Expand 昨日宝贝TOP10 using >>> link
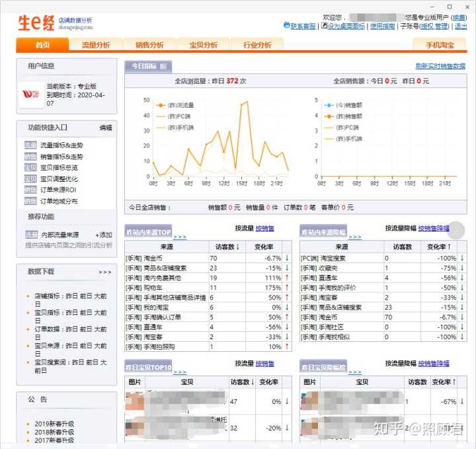The height and width of the screenshot is (449, 476). pyautogui.click(x=180, y=372)
